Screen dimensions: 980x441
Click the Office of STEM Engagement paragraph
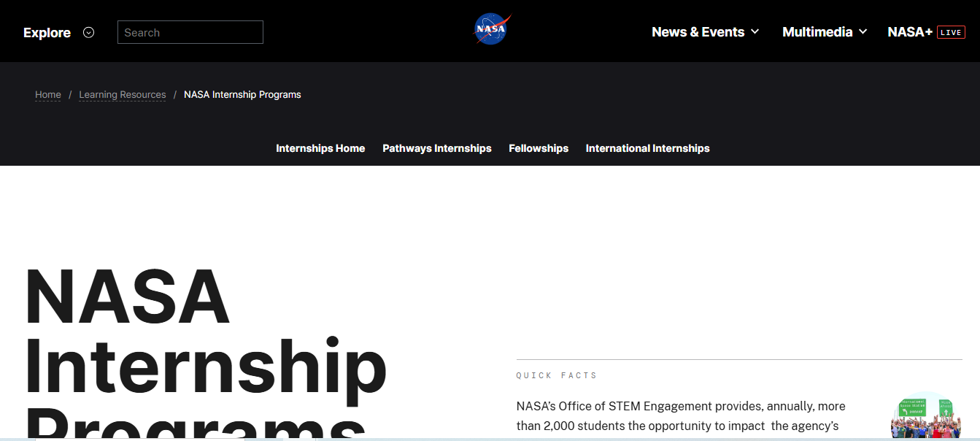click(x=681, y=416)
